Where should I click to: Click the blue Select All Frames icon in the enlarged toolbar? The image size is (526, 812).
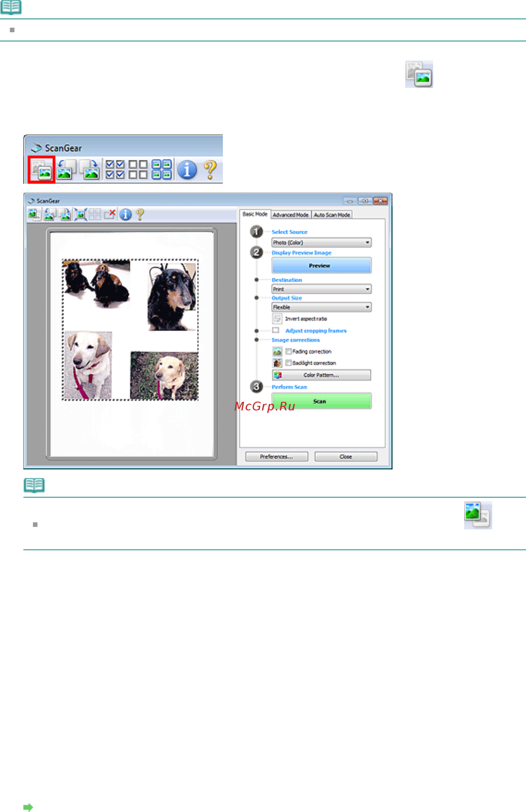click(x=161, y=170)
